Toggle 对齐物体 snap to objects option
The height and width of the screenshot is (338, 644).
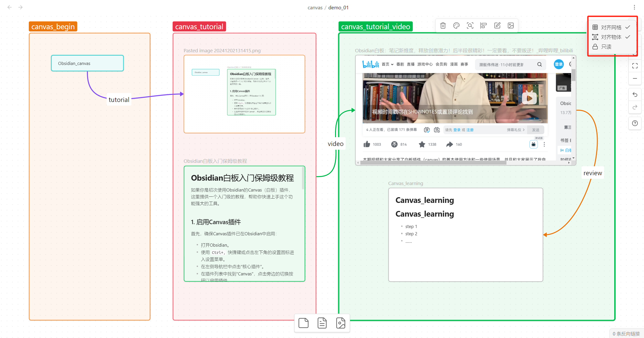(x=611, y=37)
